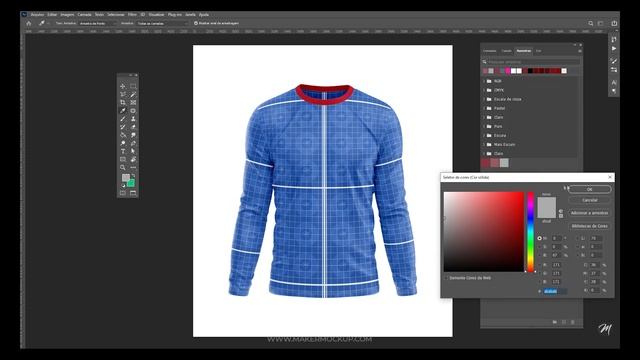Swap foreground and background colors arrow

click(133, 176)
